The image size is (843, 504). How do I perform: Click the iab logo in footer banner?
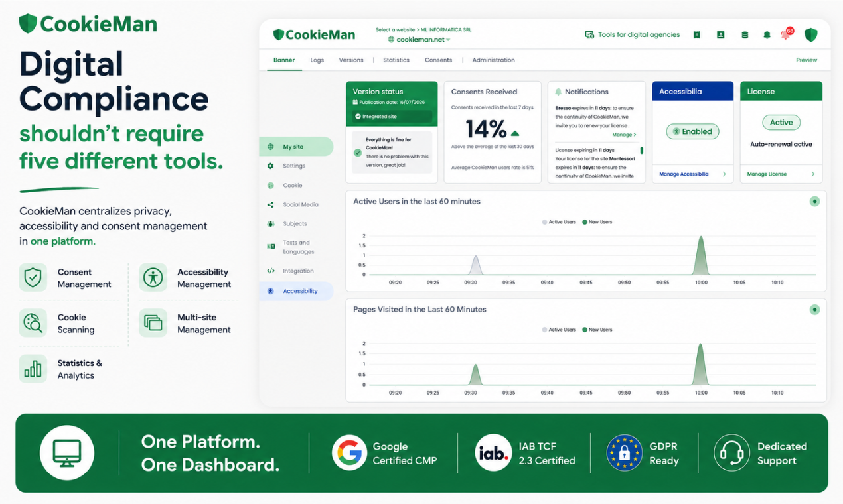coord(493,453)
